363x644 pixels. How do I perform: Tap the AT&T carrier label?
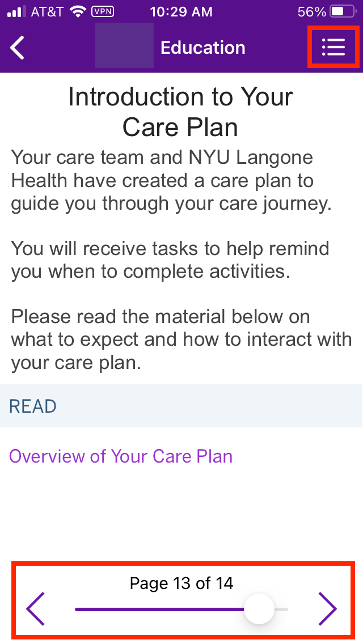click(47, 11)
